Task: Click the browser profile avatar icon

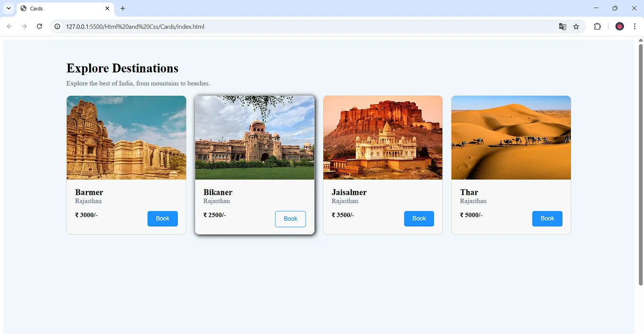Action: pos(619,26)
